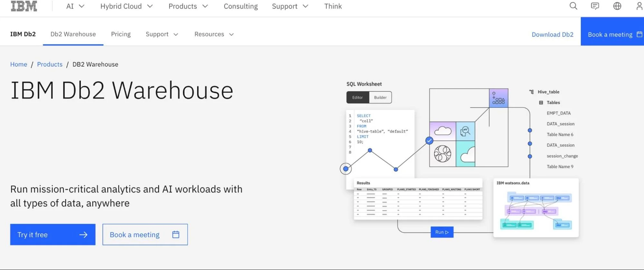644x270 pixels.
Task: Expand the AI menu
Action: pyautogui.click(x=75, y=6)
